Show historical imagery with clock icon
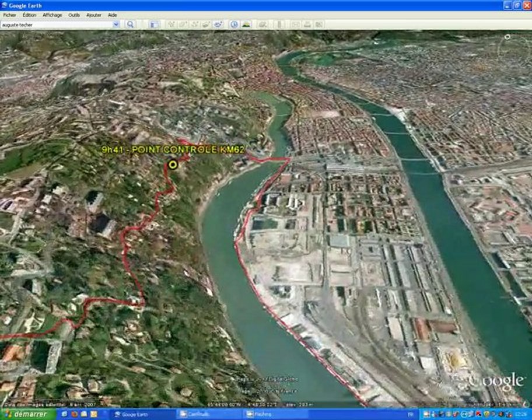532x420 pixels. point(234,24)
